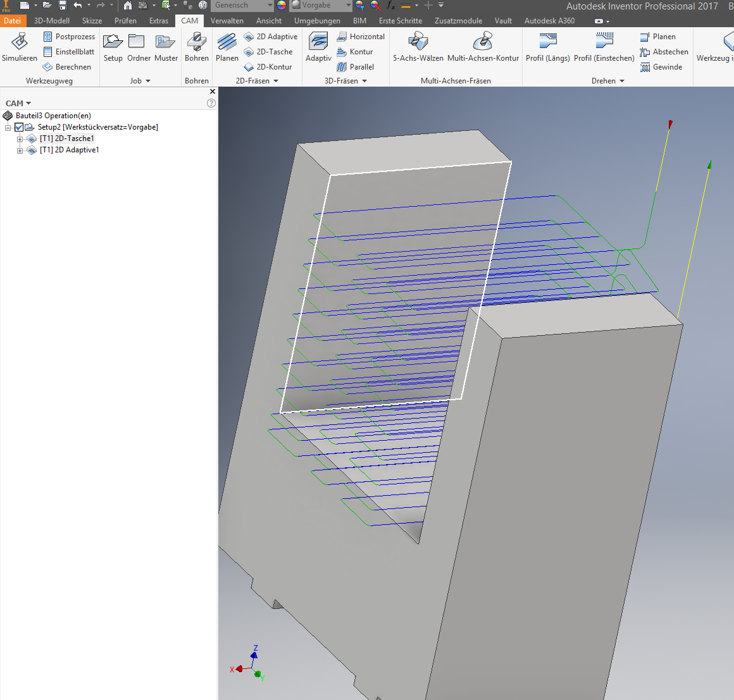This screenshot has width=734, height=700.
Task: Expand the 2D Adaptive1 operation node
Action: point(20,150)
